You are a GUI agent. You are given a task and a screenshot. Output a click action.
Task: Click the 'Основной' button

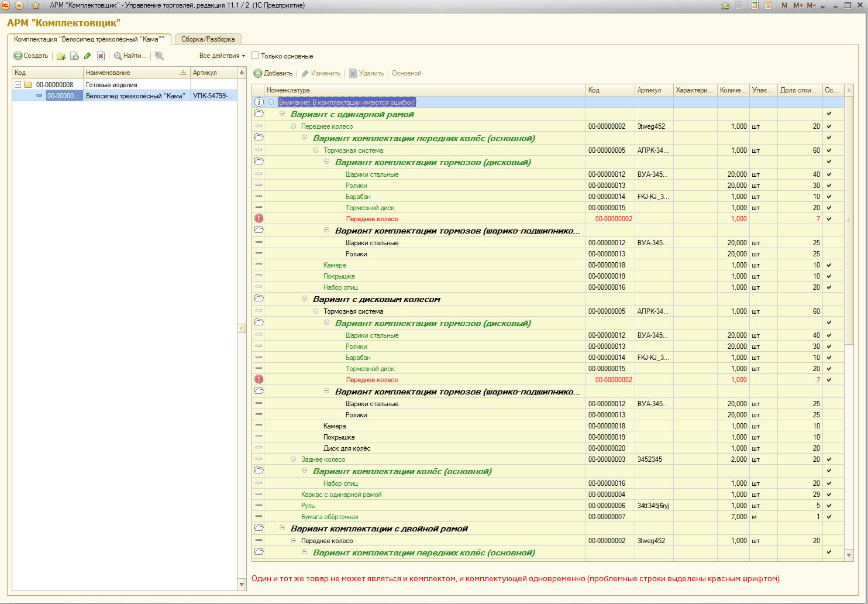407,73
